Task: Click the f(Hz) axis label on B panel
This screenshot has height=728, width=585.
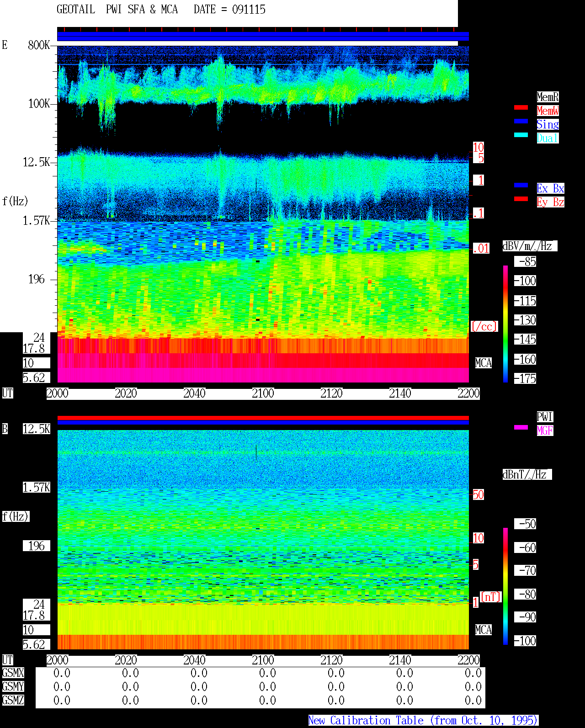Action: pyautogui.click(x=16, y=517)
